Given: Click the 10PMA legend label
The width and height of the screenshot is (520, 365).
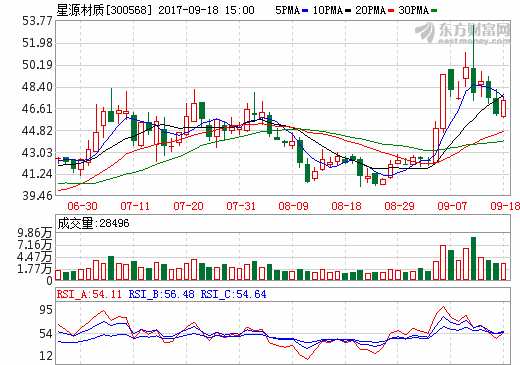Looking at the screenshot, I should (328, 10).
